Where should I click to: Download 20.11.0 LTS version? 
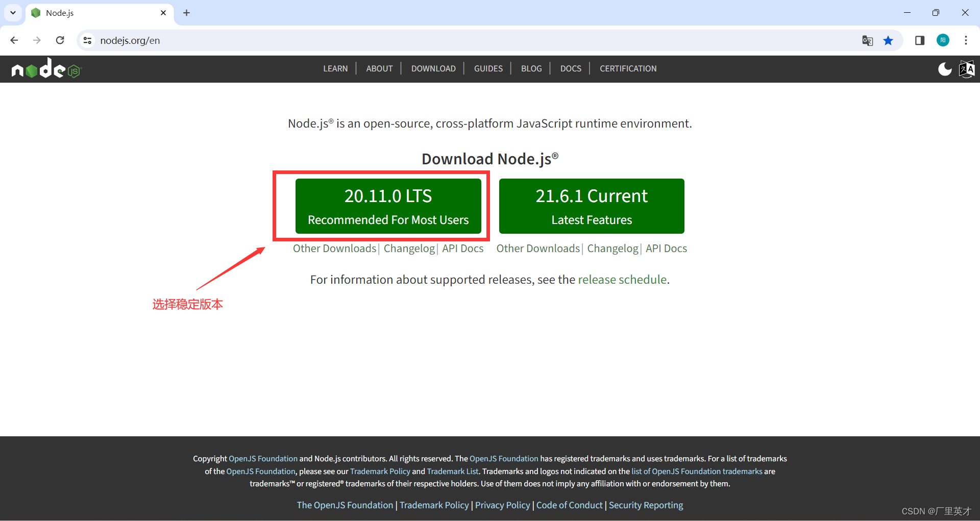388,206
